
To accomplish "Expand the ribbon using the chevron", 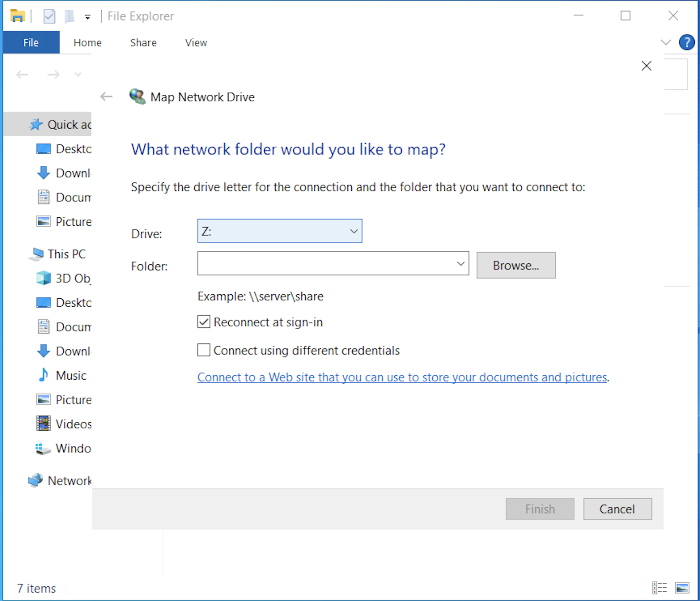I will [x=665, y=42].
